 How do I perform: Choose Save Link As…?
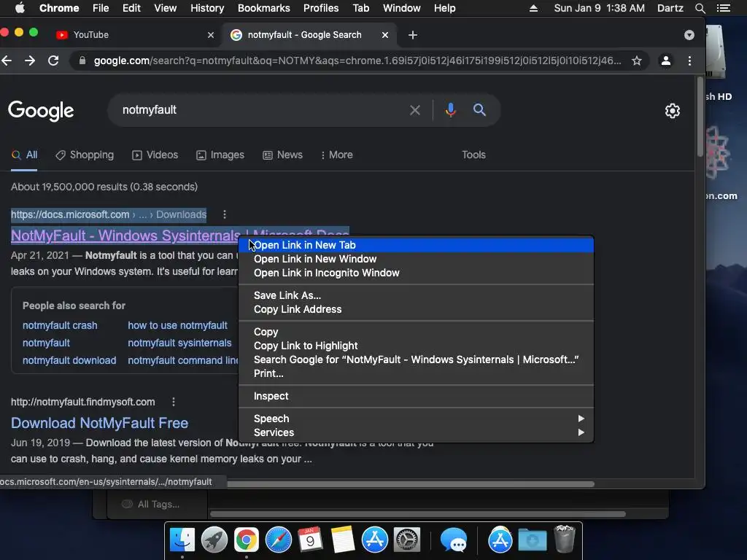point(416,295)
